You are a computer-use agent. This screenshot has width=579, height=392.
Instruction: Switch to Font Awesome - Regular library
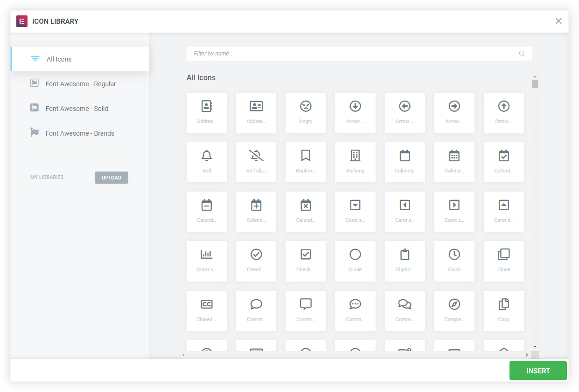click(x=80, y=83)
